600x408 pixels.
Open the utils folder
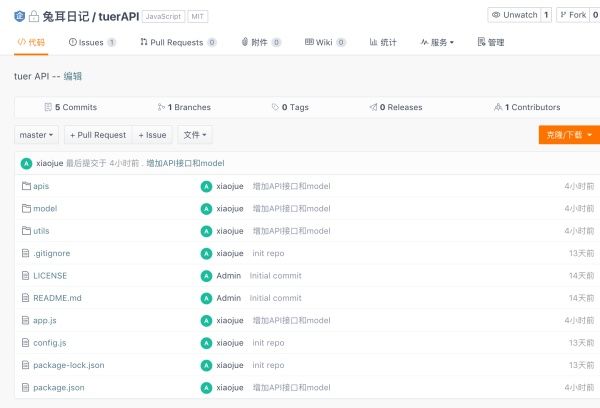41,231
